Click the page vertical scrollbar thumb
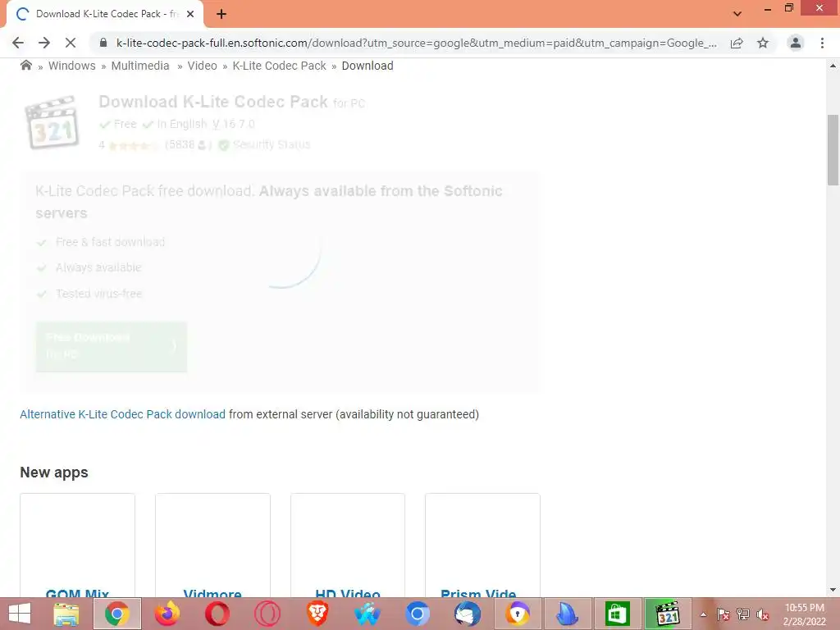840x630 pixels. 833,150
